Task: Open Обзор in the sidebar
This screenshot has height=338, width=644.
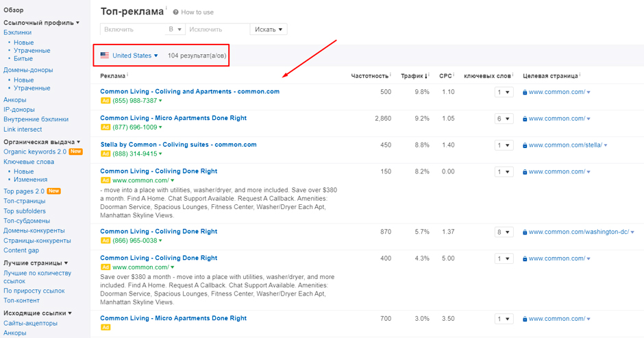Action: click(x=14, y=10)
